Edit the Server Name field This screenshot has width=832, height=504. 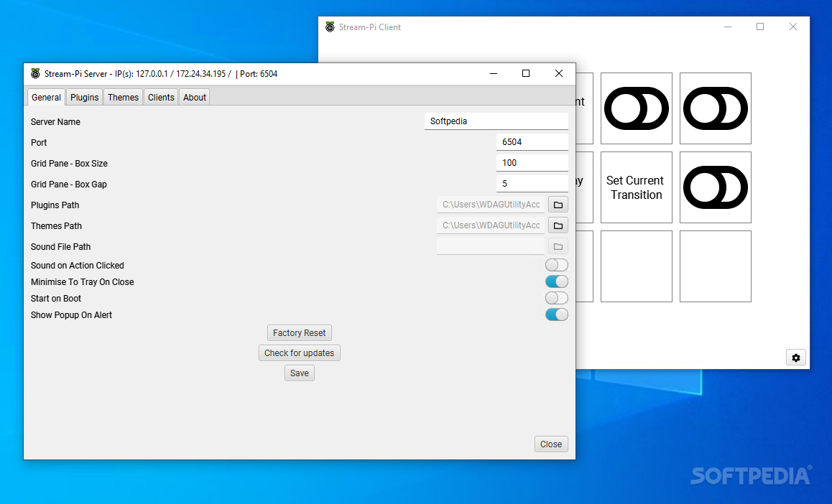point(496,121)
